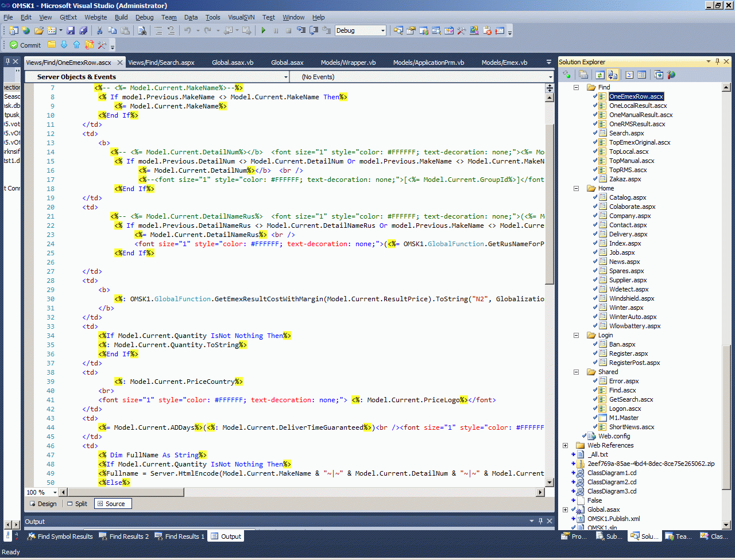
Task: Click the blue up-arrow Push icon
Action: tap(76, 45)
